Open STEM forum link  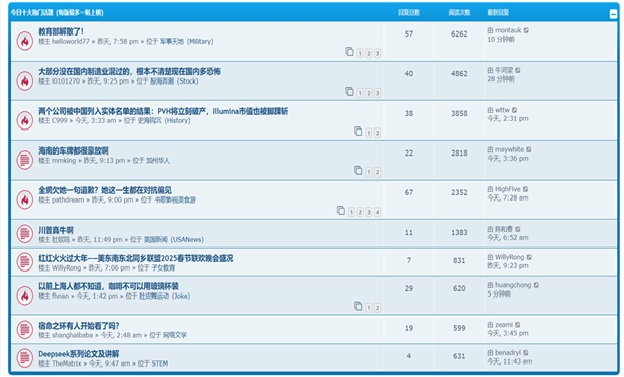(x=159, y=363)
